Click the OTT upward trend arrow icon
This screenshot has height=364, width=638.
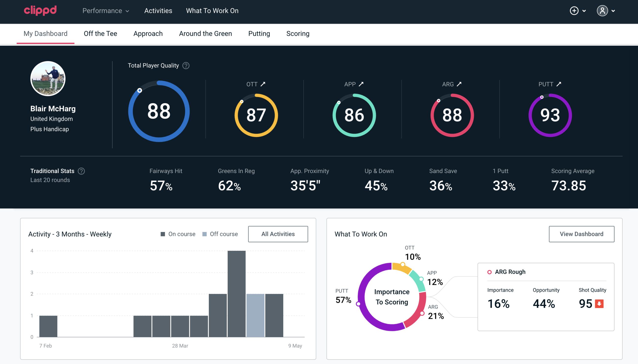tap(263, 84)
